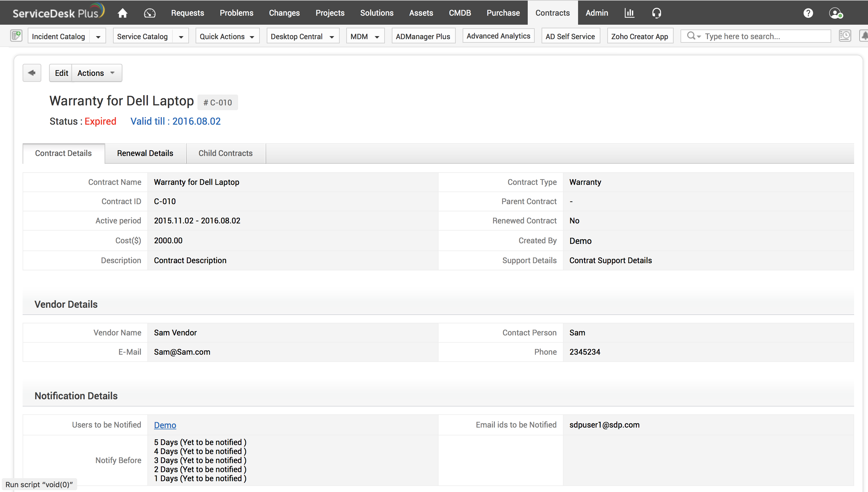The image size is (868, 492).
Task: Open the Demo user link
Action: click(x=165, y=425)
